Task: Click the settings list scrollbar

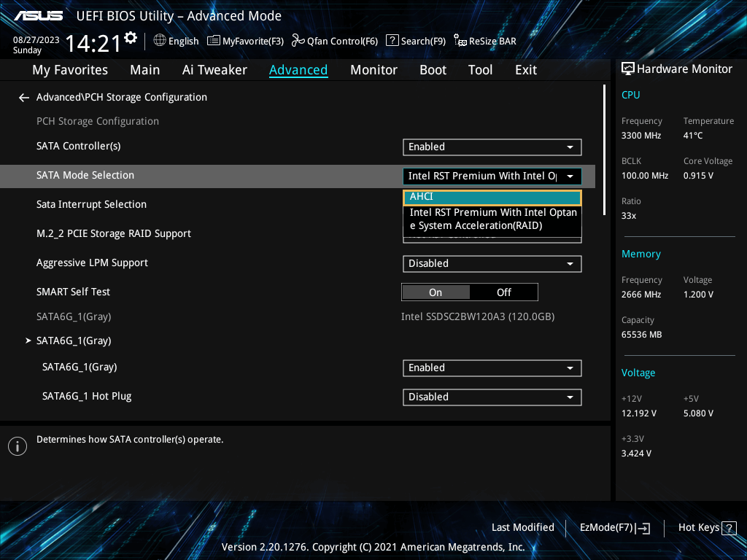Action: (604, 150)
